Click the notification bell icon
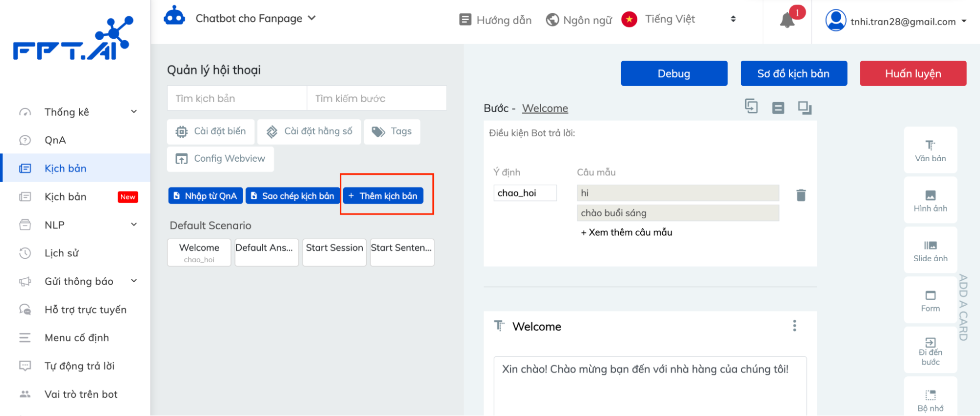980x416 pixels. [787, 20]
